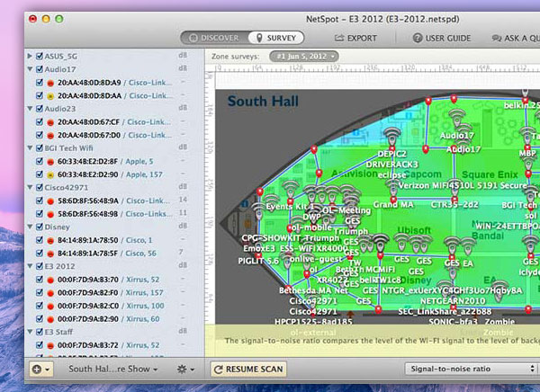
Task: Click the Grand MA access point icon
Action: point(393,189)
